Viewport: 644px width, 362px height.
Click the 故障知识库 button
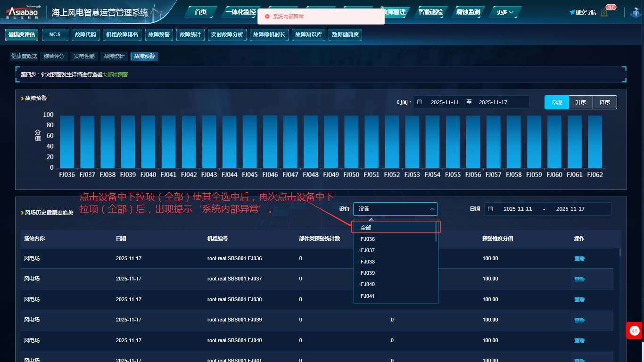[308, 35]
